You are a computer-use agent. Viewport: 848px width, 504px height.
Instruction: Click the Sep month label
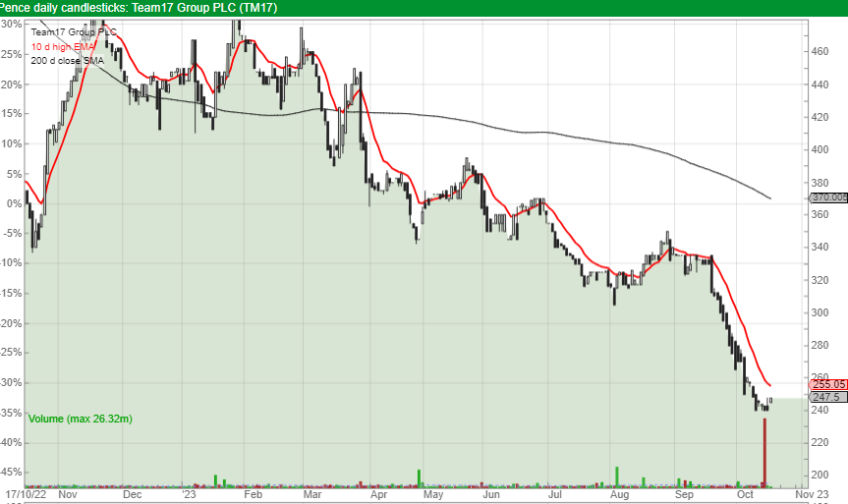pos(684,494)
